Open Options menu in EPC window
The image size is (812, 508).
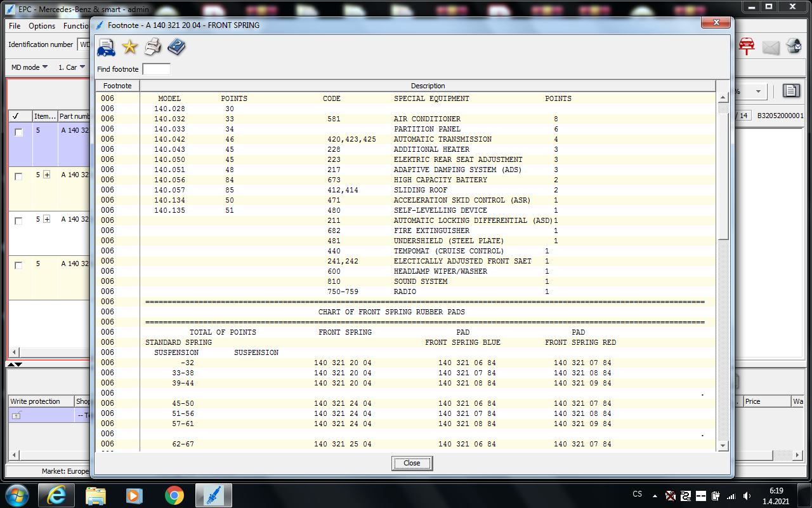42,26
